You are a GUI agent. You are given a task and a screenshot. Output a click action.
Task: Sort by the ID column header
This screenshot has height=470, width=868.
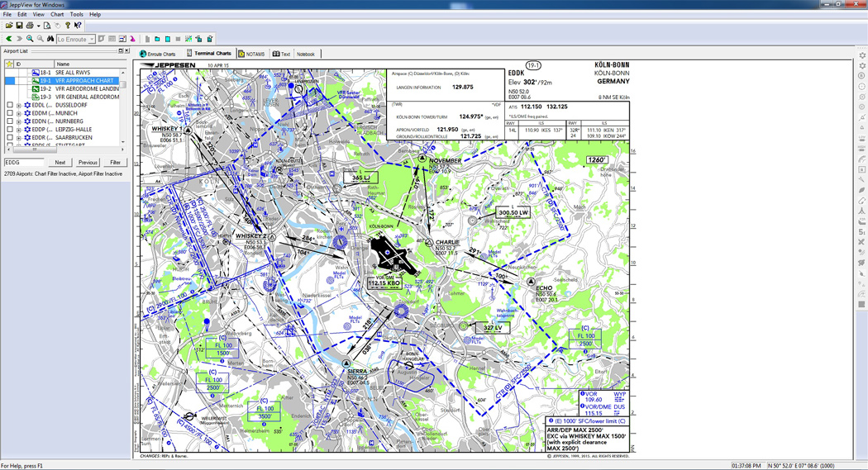(x=34, y=64)
